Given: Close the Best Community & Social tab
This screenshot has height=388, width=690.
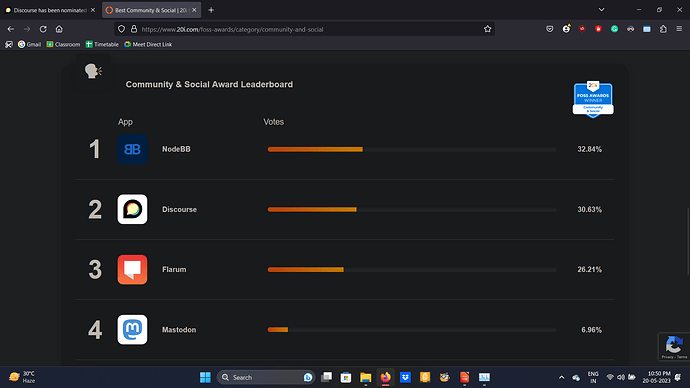Looking at the screenshot, I should [x=194, y=10].
